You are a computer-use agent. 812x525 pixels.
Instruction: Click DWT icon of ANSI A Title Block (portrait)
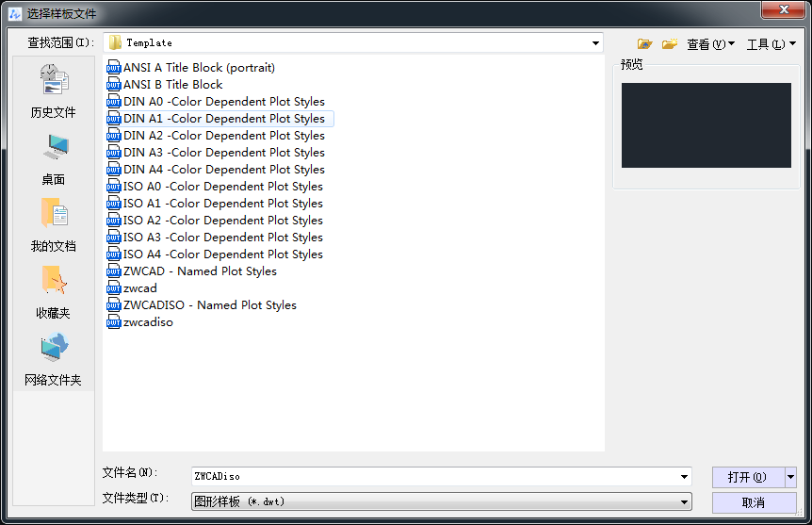click(113, 67)
